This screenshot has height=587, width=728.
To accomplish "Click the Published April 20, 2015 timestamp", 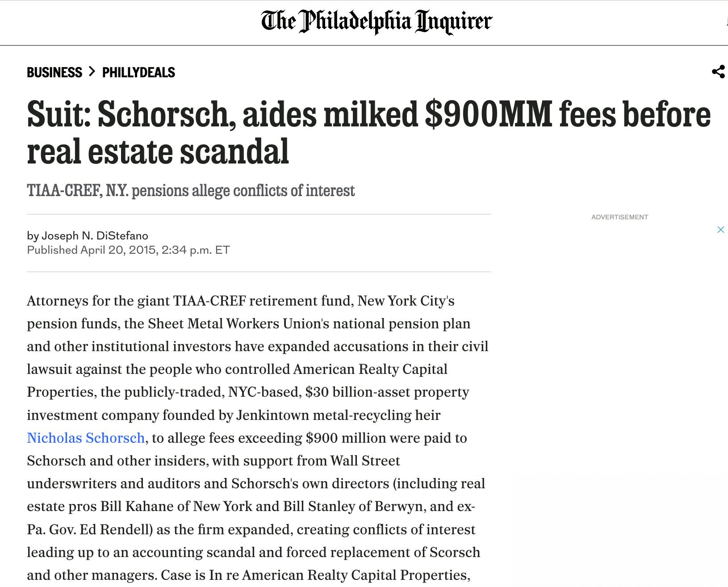I will tap(128, 250).
